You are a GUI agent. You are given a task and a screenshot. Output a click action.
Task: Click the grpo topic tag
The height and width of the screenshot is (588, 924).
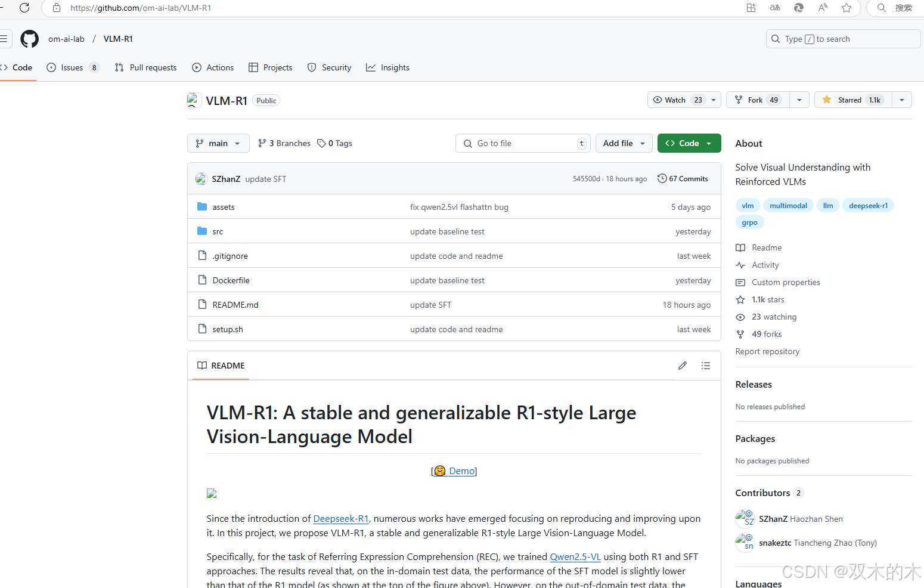point(749,222)
